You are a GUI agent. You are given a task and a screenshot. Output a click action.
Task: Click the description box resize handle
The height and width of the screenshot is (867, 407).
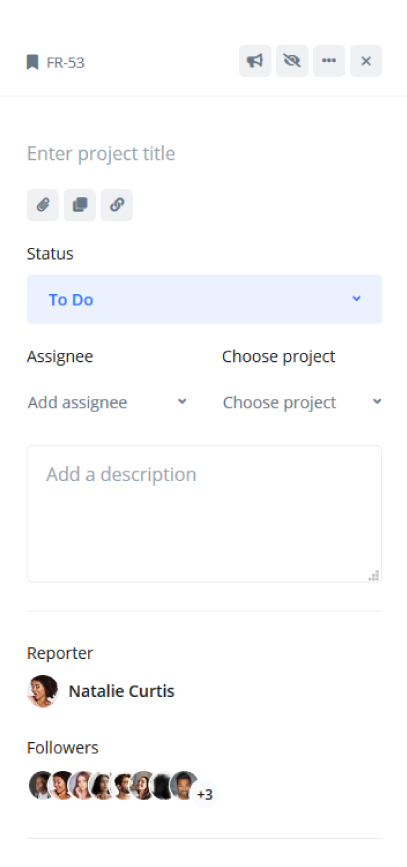click(x=374, y=575)
